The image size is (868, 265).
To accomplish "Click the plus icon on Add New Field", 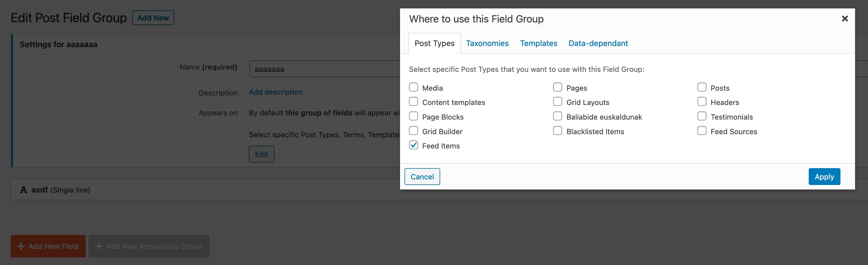I will pos(21,246).
